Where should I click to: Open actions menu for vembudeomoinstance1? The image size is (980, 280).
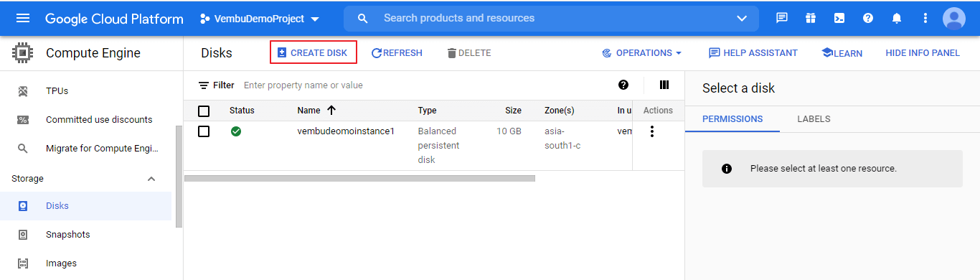point(651,131)
